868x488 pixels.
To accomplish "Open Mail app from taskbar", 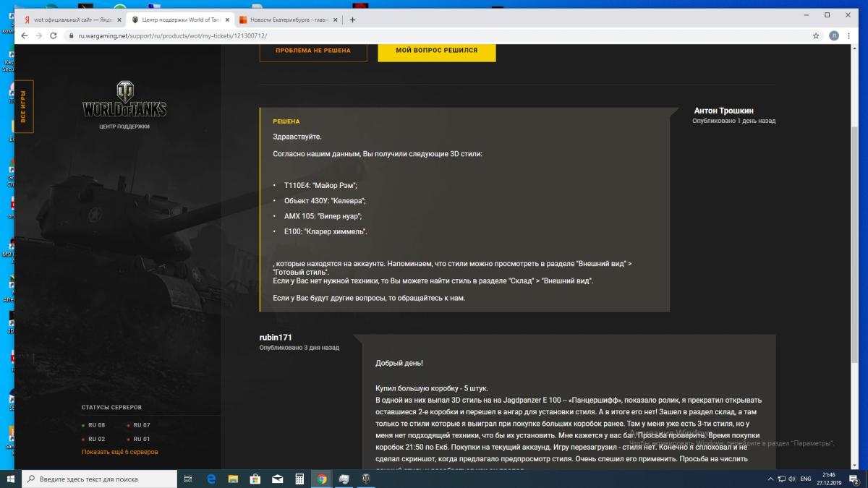I will (x=278, y=479).
